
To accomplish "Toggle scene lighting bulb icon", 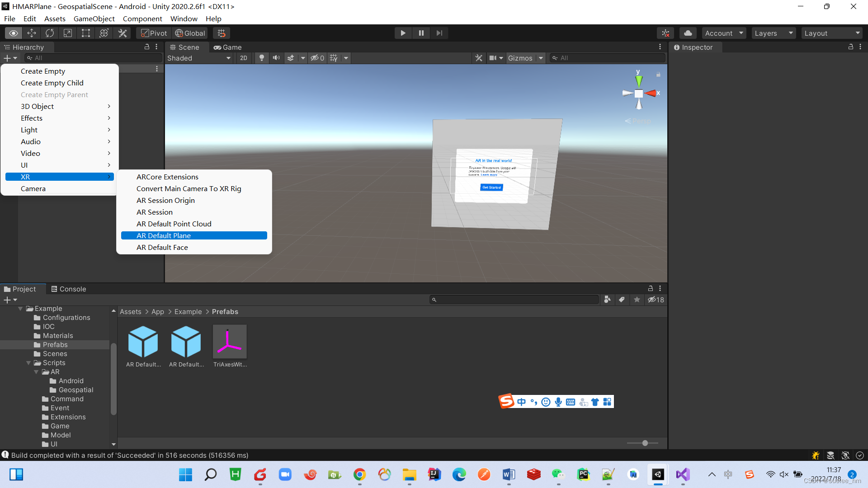I will pos(261,58).
